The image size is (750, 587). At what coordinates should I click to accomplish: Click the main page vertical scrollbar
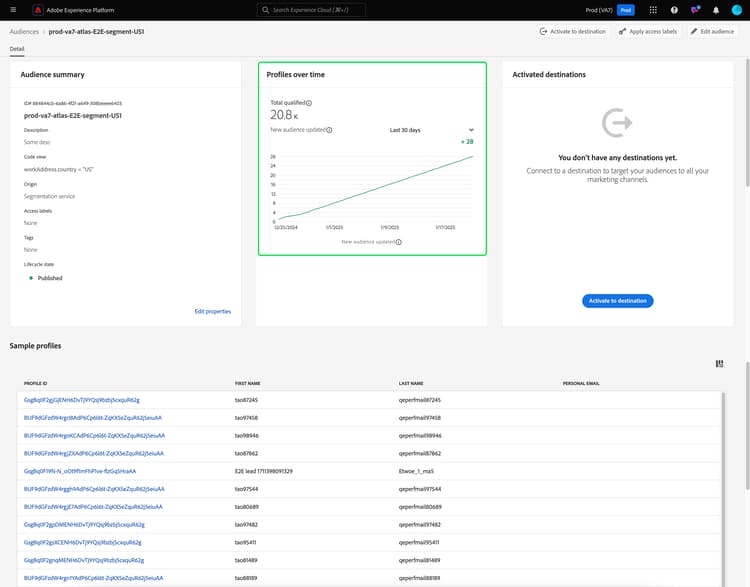click(x=747, y=122)
